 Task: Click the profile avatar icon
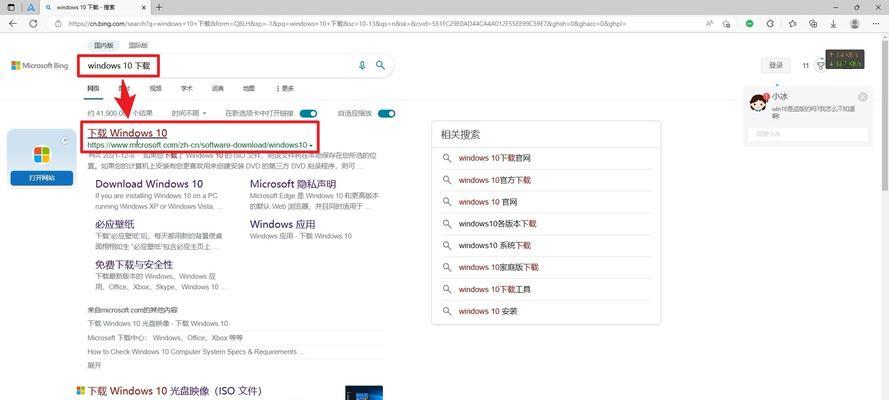[855, 24]
